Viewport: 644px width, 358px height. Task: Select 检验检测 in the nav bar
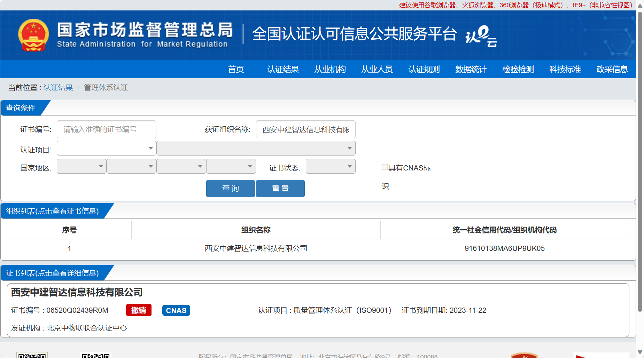518,69
